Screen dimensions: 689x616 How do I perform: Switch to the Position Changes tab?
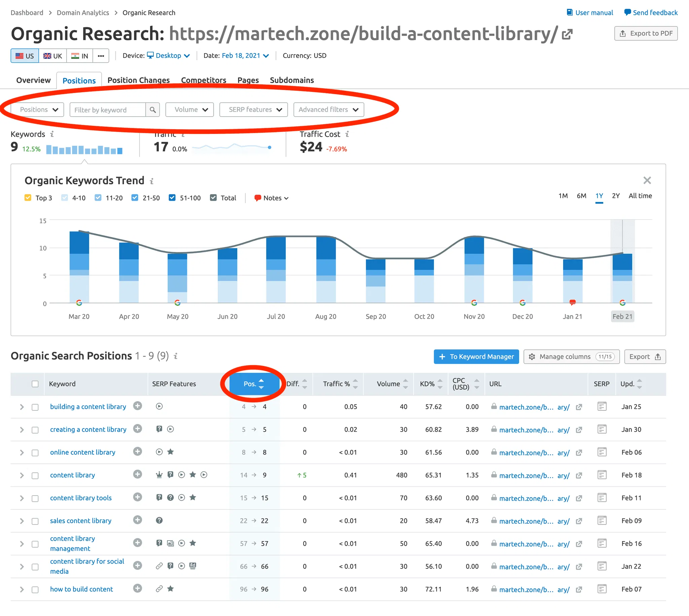coord(139,80)
